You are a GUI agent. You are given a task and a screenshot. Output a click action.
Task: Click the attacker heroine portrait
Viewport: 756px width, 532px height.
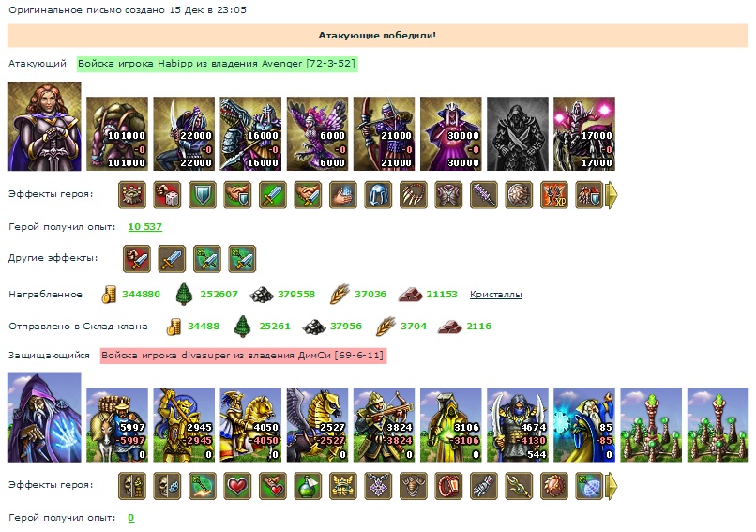44,127
